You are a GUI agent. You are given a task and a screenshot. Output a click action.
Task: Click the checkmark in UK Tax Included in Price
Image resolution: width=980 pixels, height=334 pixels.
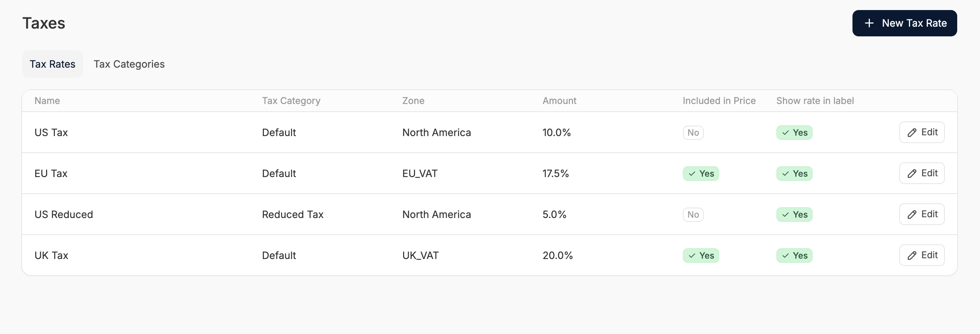(x=692, y=256)
